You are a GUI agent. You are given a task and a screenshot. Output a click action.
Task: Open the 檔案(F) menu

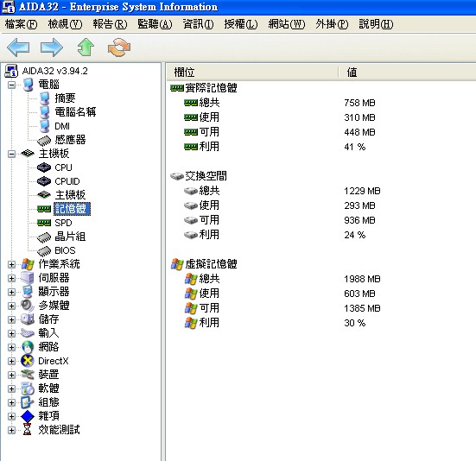click(21, 24)
